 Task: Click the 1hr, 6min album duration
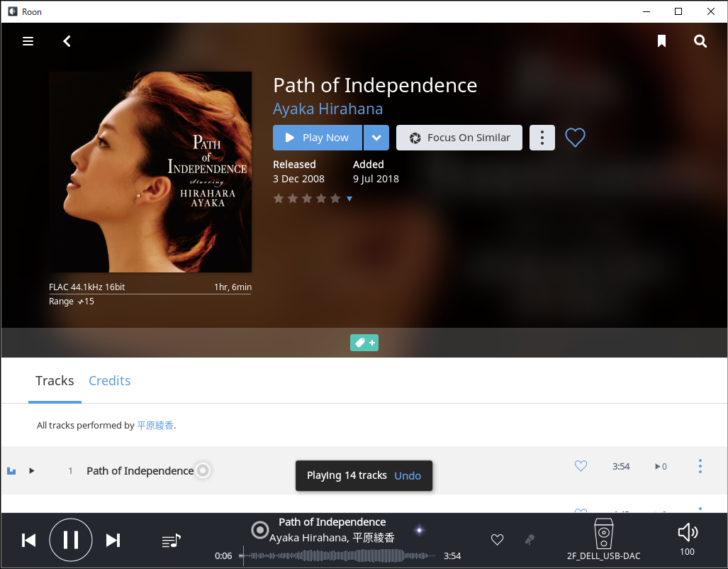(x=233, y=287)
